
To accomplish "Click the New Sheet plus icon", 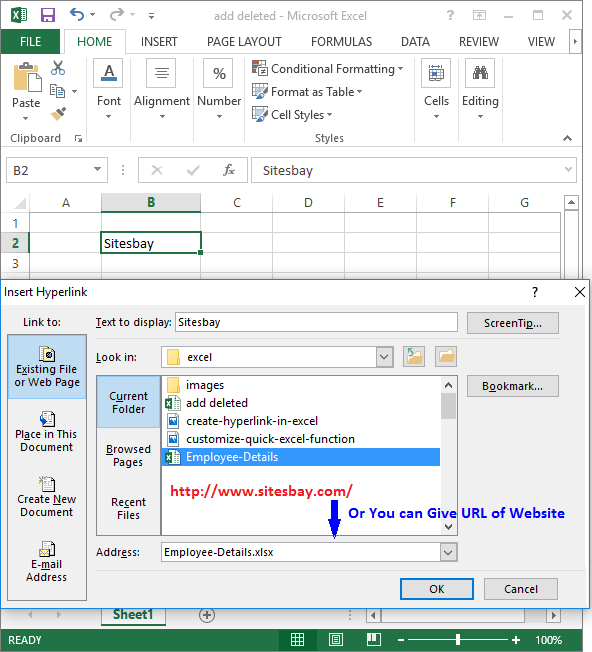I will click(207, 615).
